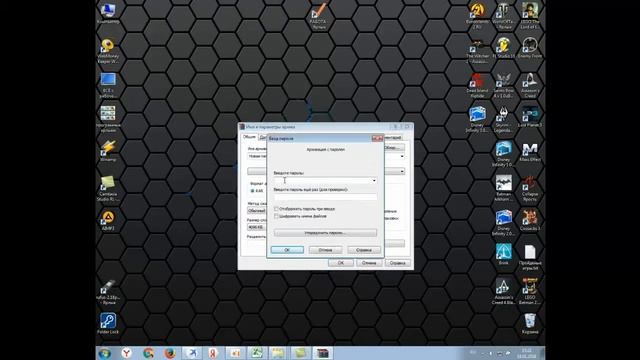Screen dimensions: 640x360
Task: Launch Google Chrome from taskbar
Action: (148, 353)
